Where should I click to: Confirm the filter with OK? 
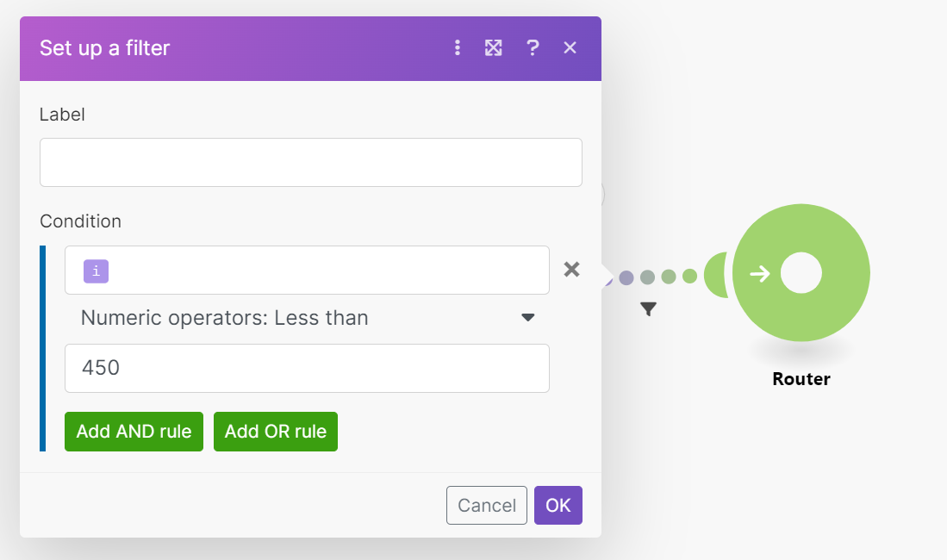tap(558, 506)
